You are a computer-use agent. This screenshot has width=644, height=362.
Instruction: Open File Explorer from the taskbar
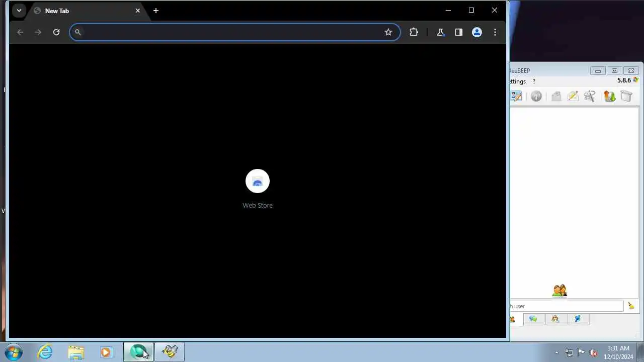tap(76, 352)
